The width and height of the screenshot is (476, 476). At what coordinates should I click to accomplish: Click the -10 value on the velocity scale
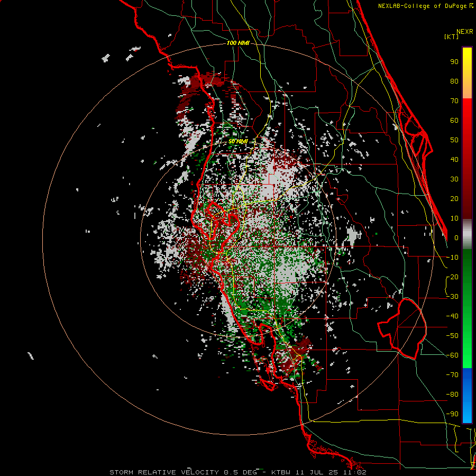(452, 258)
